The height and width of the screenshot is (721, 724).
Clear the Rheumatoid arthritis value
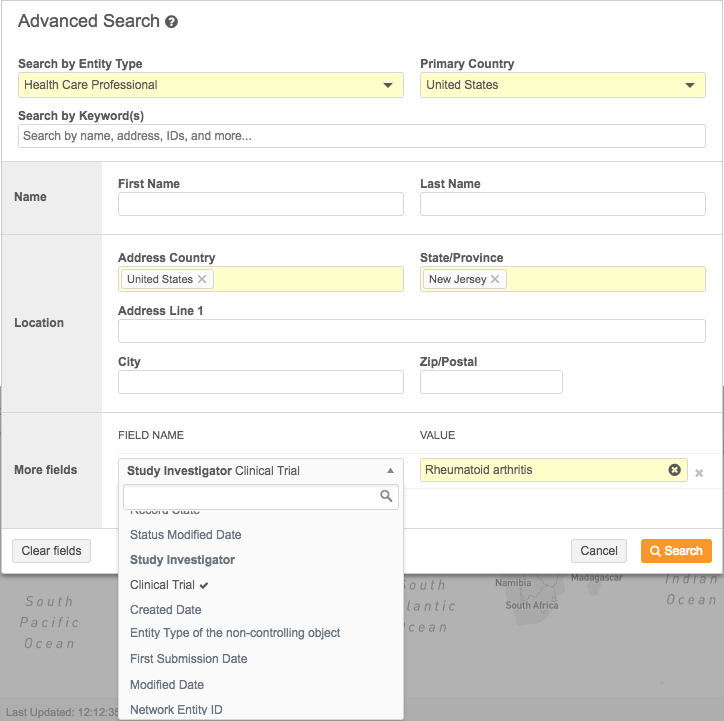point(674,470)
